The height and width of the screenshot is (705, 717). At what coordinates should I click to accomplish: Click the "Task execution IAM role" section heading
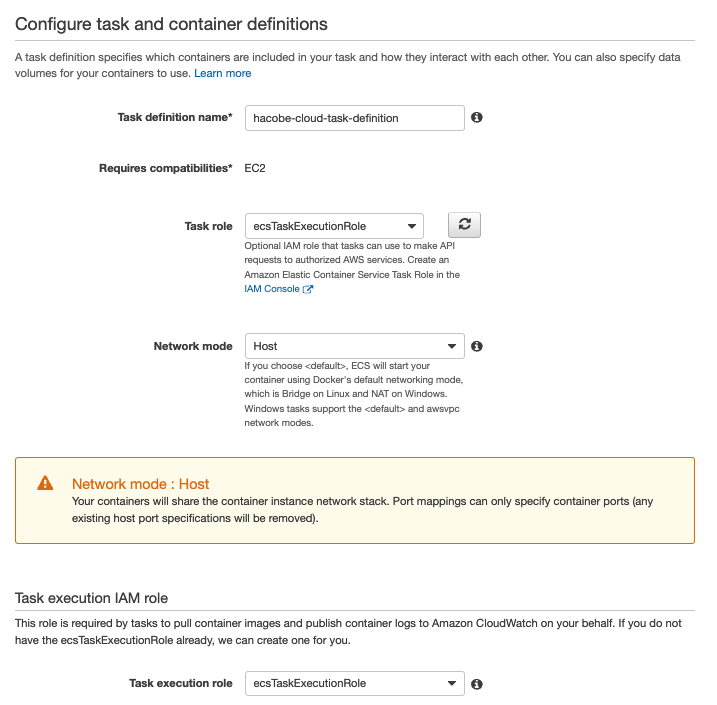pyautogui.click(x=91, y=598)
